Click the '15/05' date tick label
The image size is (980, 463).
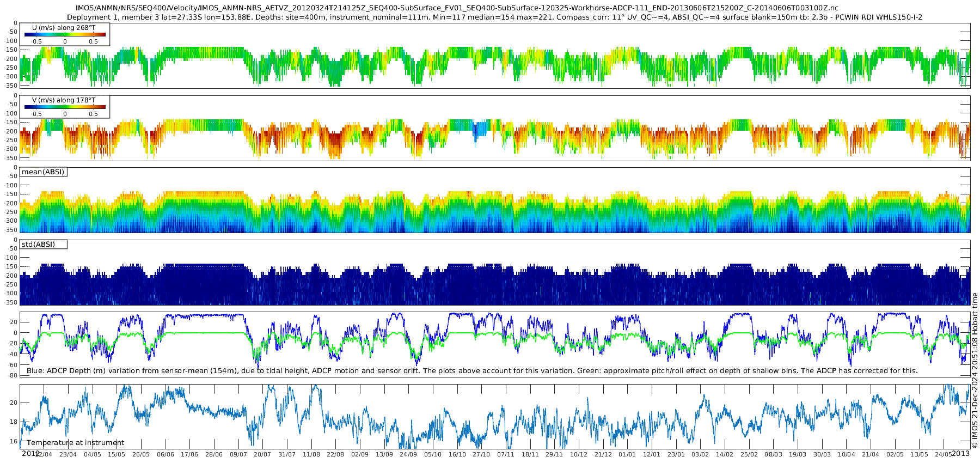click(x=117, y=454)
